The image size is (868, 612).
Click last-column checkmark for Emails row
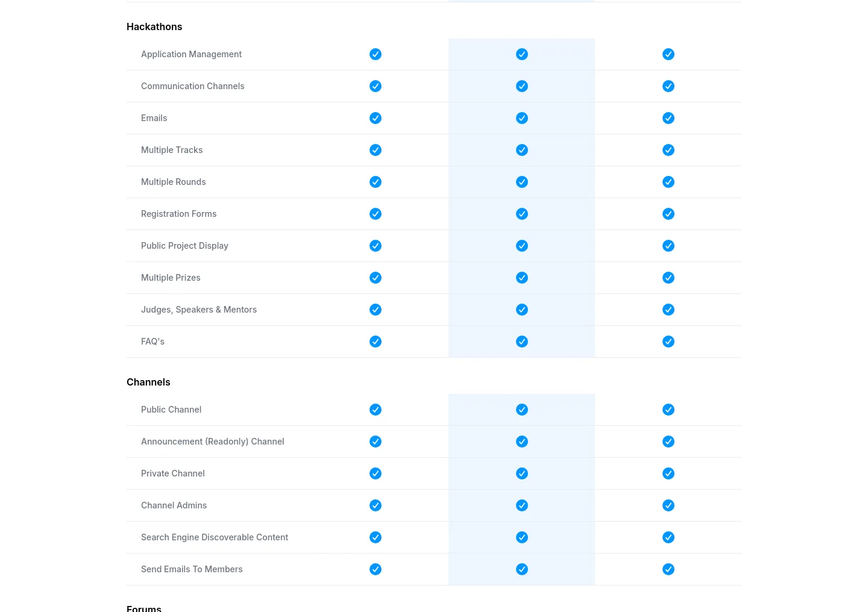click(x=668, y=118)
